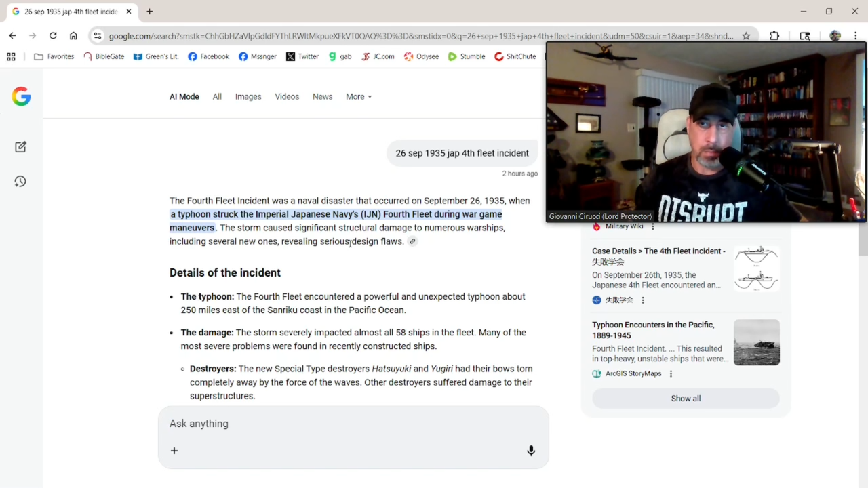Click the microphone voice search icon
The width and height of the screenshot is (868, 488).
[x=531, y=451]
